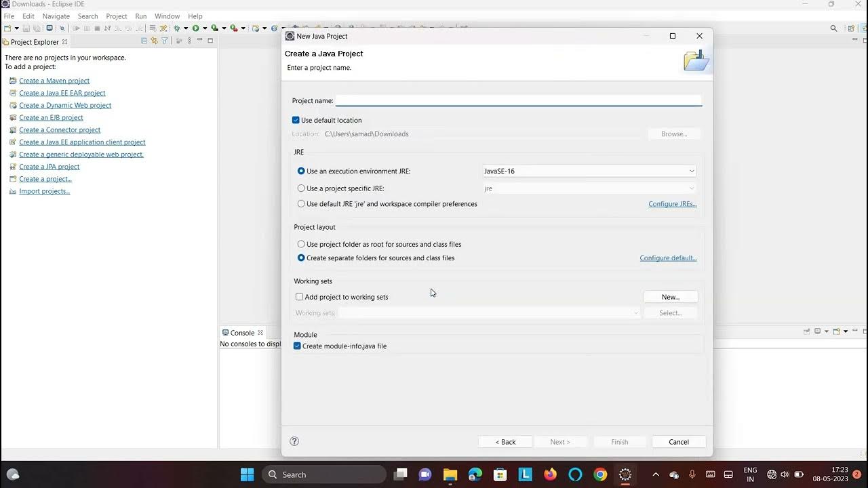Uncheck Use default location checkbox
The image size is (868, 488).
[x=296, y=120]
